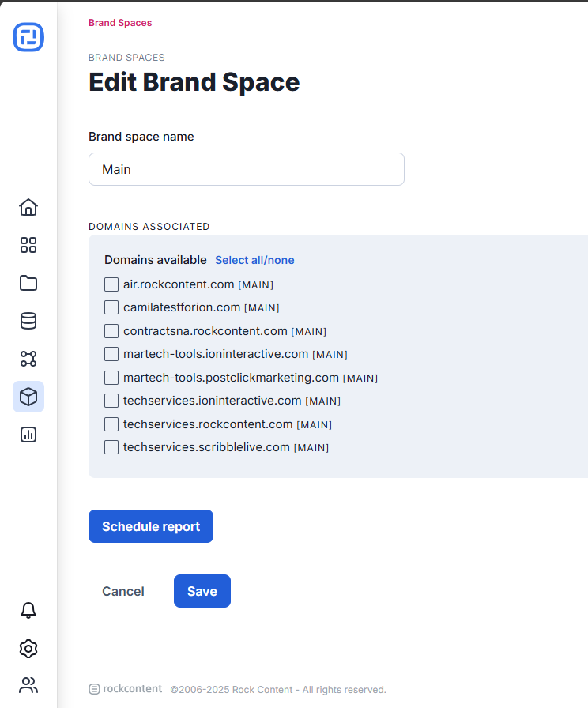Screen dimensions: 588x708
Task: Select the contractsna.rockcontent.com checkbox
Action: pos(111,331)
